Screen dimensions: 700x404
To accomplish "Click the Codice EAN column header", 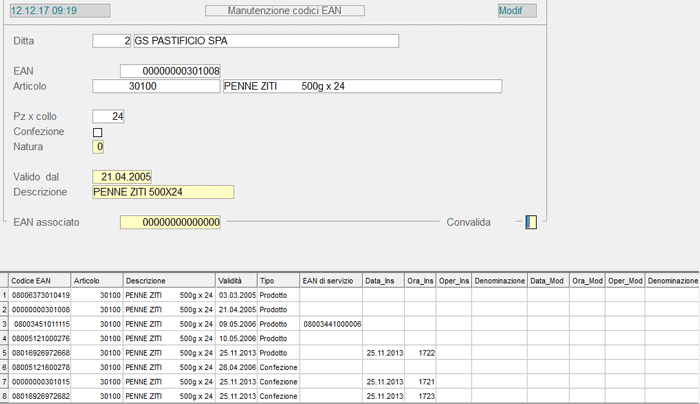I will (x=39, y=282).
